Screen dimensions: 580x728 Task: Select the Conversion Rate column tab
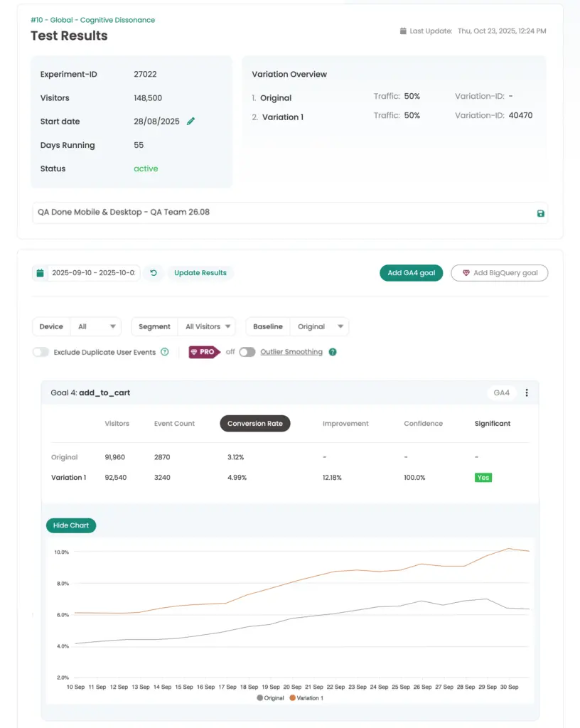point(254,424)
